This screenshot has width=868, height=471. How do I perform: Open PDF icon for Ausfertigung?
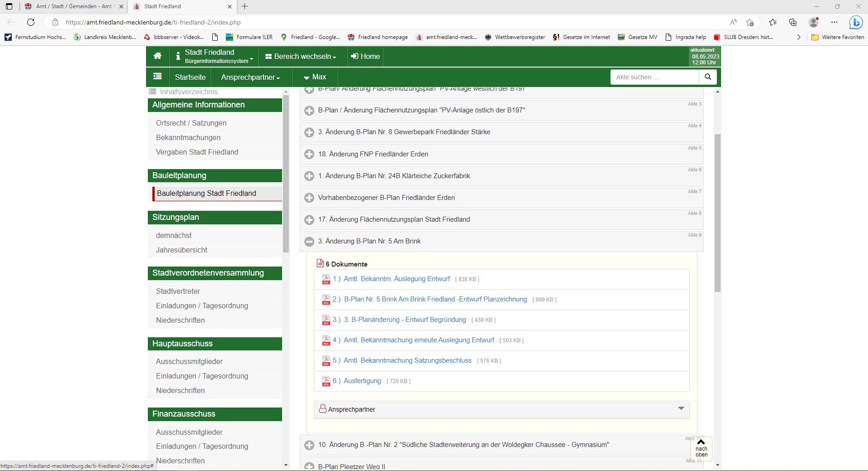326,381
